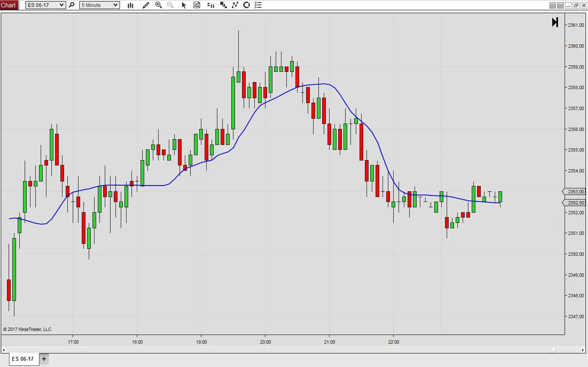Click the Zoom In magnifier icon
The image size is (588, 367).
pyautogui.click(x=159, y=5)
